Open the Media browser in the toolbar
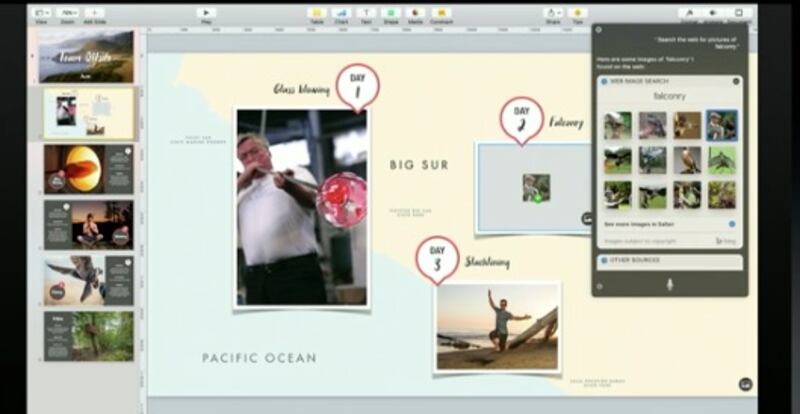Viewport: 800px width, 414px height. coord(416,13)
